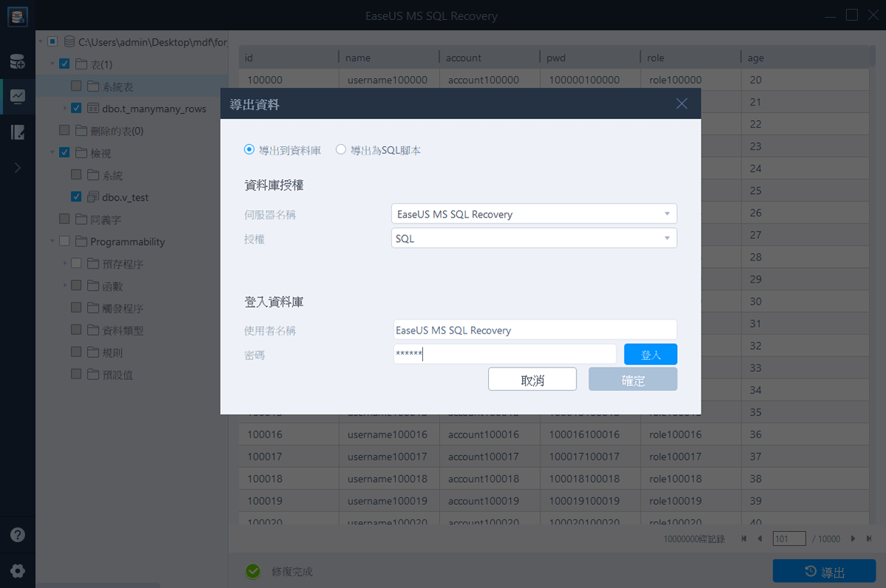The image size is (886, 588).
Task: Check the 系統表 checkbox
Action: click(x=75, y=86)
